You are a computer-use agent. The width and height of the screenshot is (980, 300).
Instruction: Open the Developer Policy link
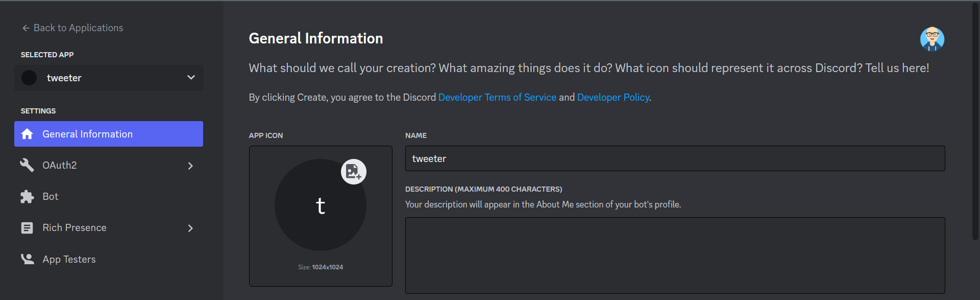pos(612,97)
